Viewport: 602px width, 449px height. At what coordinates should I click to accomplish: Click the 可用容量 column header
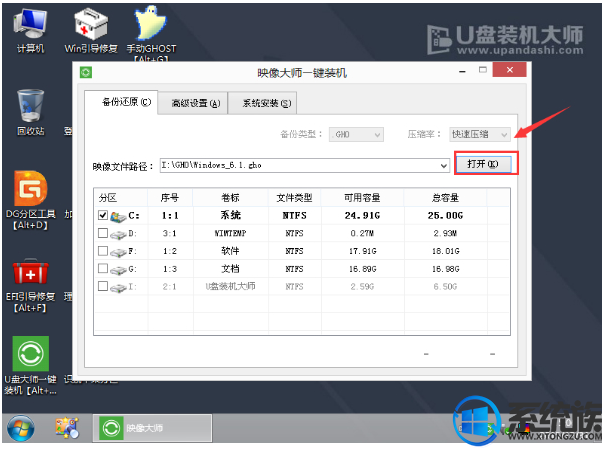(x=362, y=198)
